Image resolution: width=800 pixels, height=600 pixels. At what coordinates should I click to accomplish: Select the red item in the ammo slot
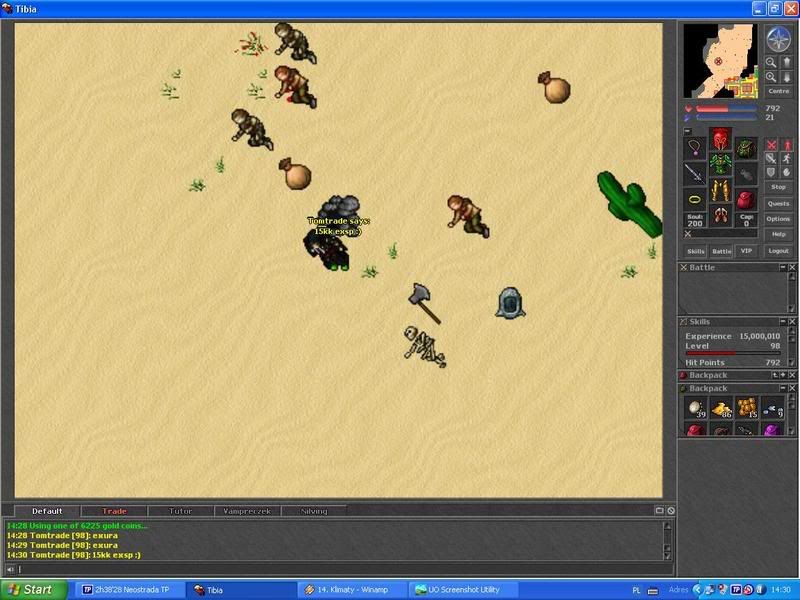click(746, 199)
